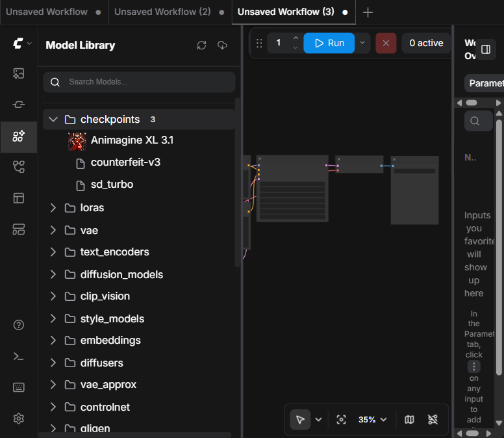The width and height of the screenshot is (504, 438).
Task: Select the counterfeit-v3 checkpoint
Action: [x=125, y=162]
